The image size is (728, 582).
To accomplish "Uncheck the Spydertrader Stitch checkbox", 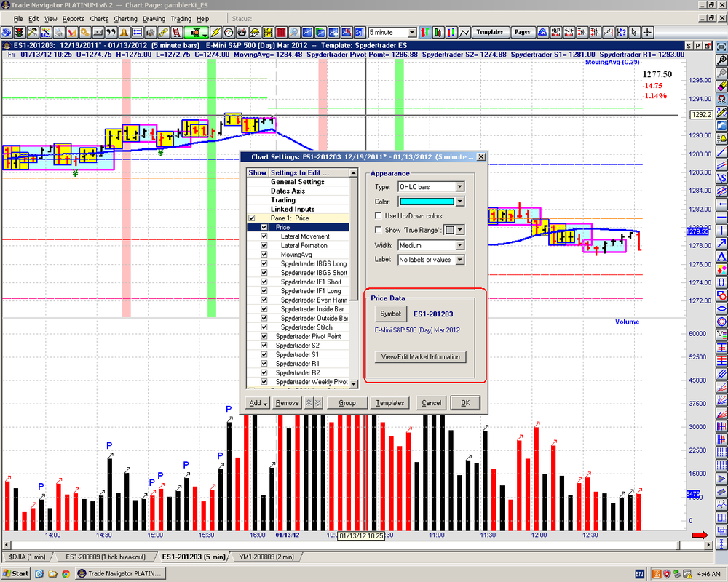I will point(264,327).
